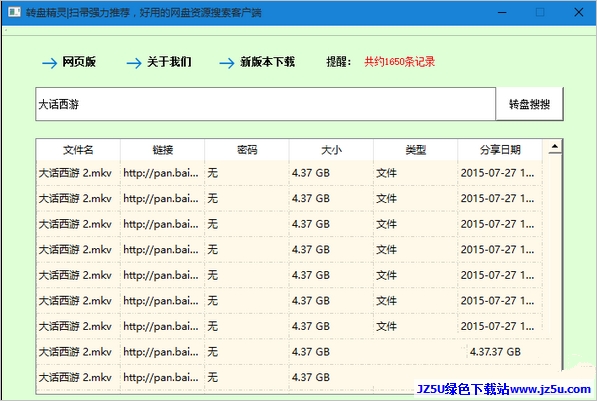Sort by the 文件名 column header
Screen dimensions: 597x401
pyautogui.click(x=78, y=150)
